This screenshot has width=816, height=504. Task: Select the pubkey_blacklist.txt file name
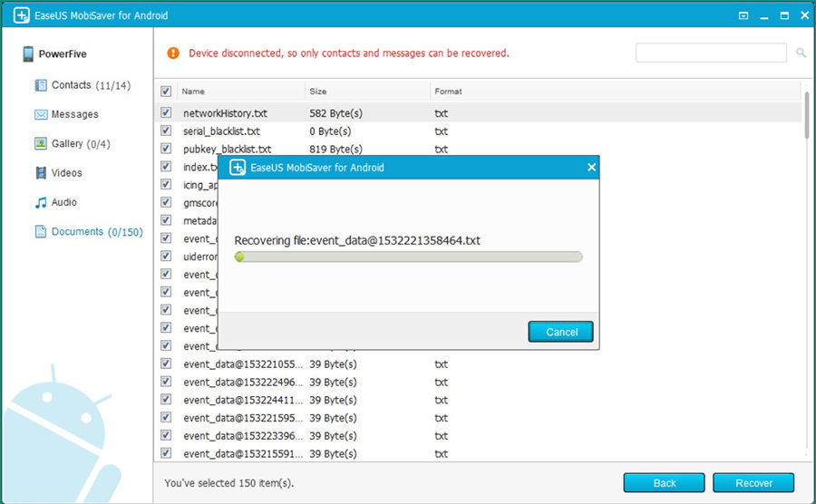228,150
